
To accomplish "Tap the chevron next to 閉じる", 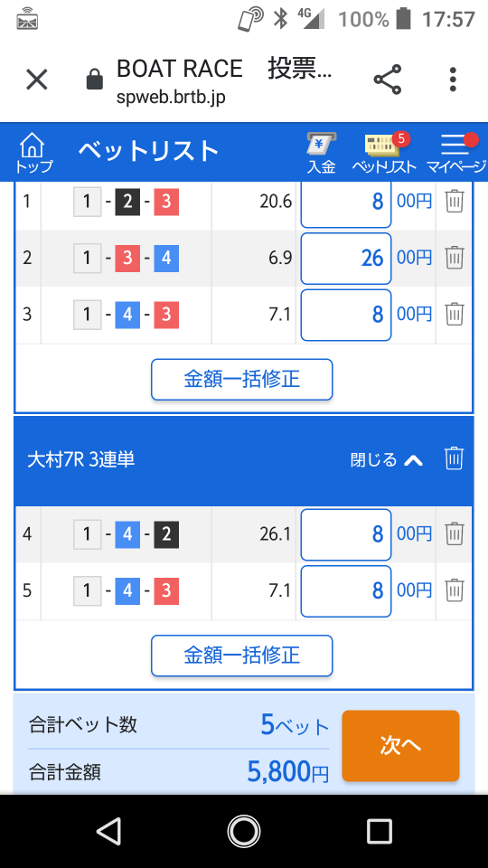I will (x=413, y=460).
